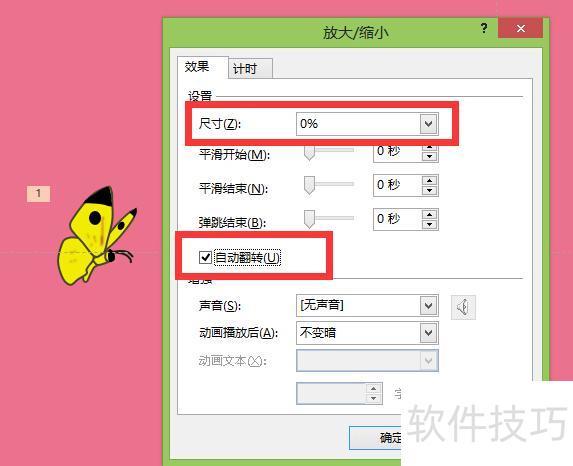Viewport: 573px width, 466px height.
Task: Click the 平滑结束 slider handle
Action: tap(309, 185)
